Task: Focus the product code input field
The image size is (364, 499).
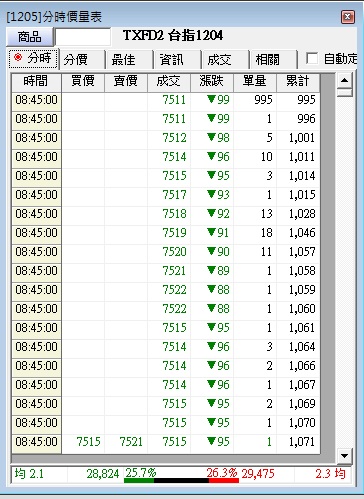Action: click(83, 37)
